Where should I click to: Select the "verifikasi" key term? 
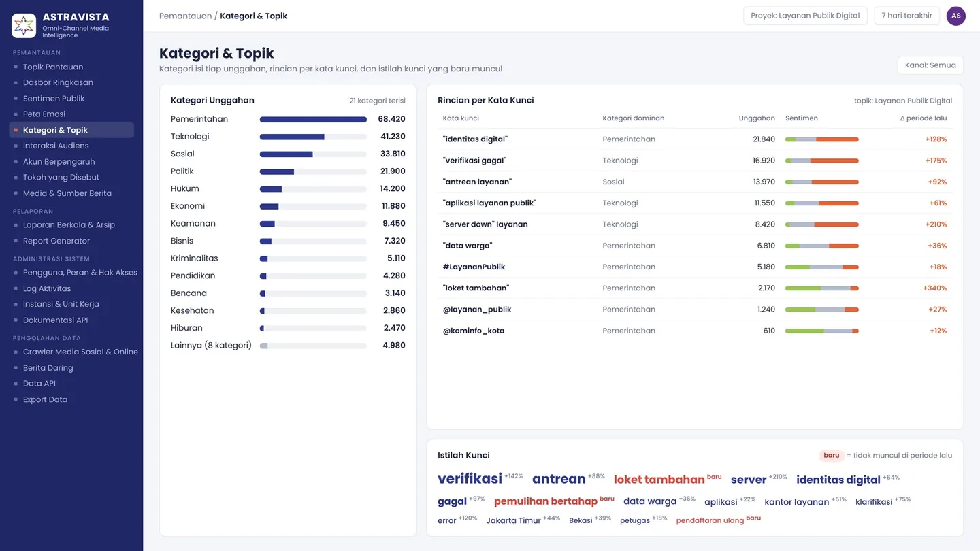coord(470,479)
